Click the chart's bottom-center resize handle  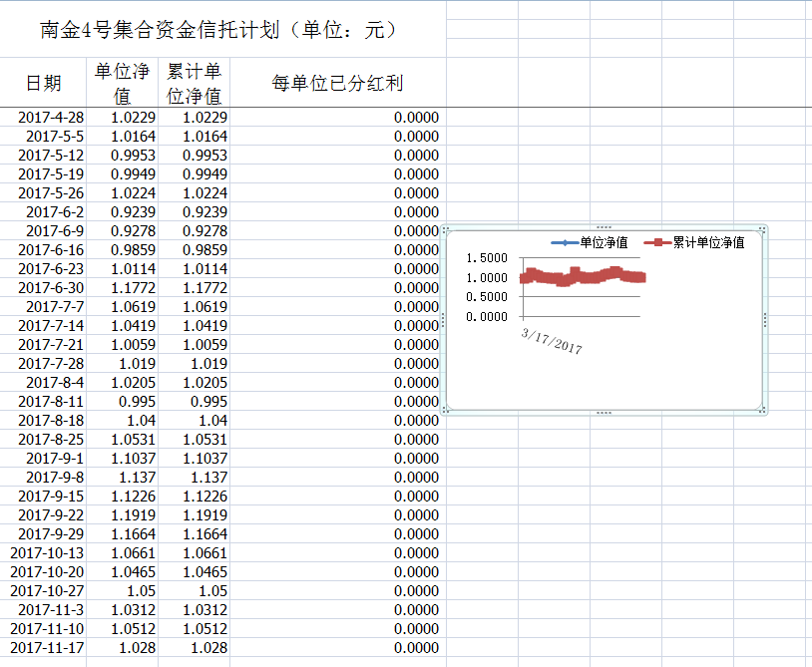coord(604,411)
